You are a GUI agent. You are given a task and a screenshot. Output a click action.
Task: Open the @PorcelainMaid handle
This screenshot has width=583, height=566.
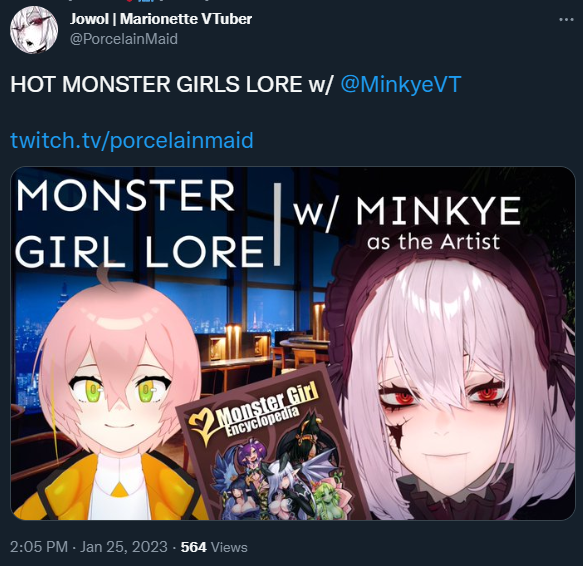click(x=124, y=39)
